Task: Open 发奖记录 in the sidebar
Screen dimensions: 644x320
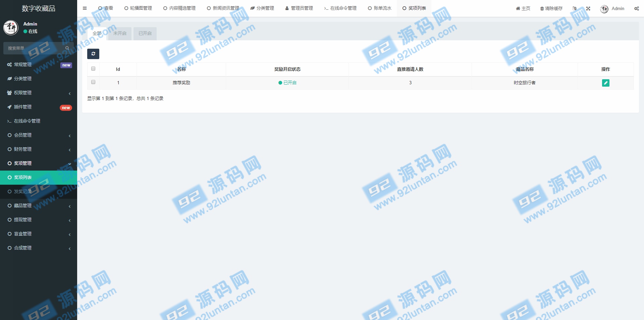Action: [x=23, y=191]
